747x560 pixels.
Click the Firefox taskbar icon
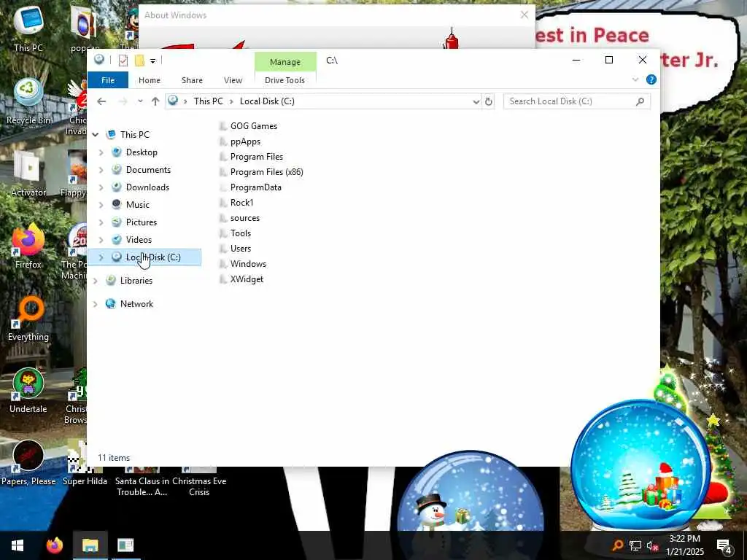[x=54, y=545]
